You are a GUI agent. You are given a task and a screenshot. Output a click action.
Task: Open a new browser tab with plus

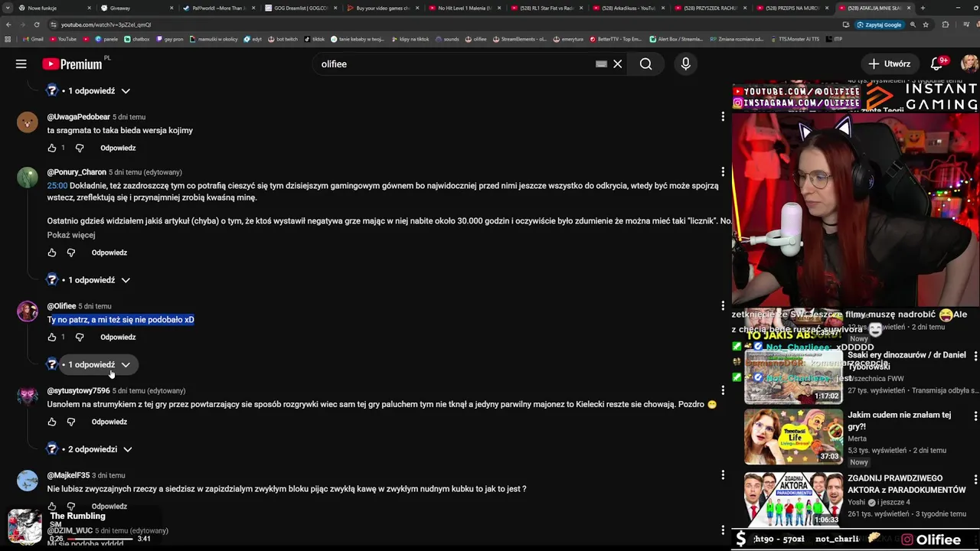[x=923, y=8]
